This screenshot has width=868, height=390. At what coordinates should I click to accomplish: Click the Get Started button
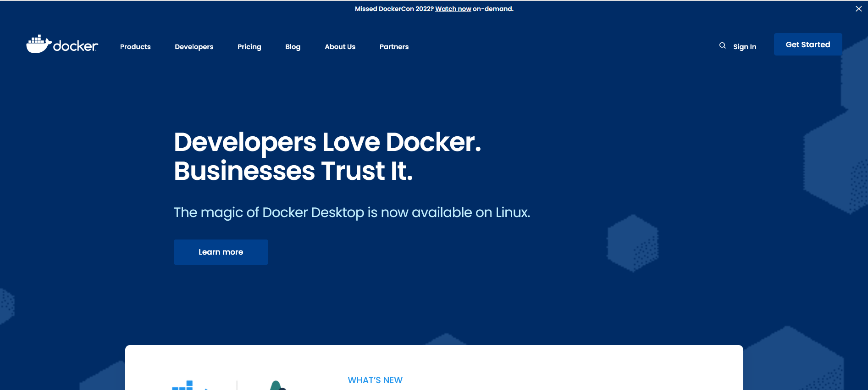(x=808, y=45)
